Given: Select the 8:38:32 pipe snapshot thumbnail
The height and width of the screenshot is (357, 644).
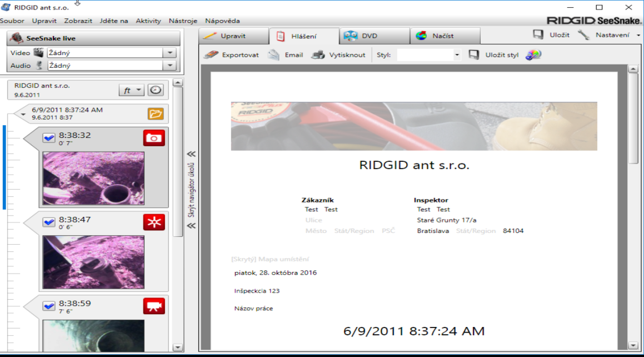Looking at the screenshot, I should click(94, 178).
